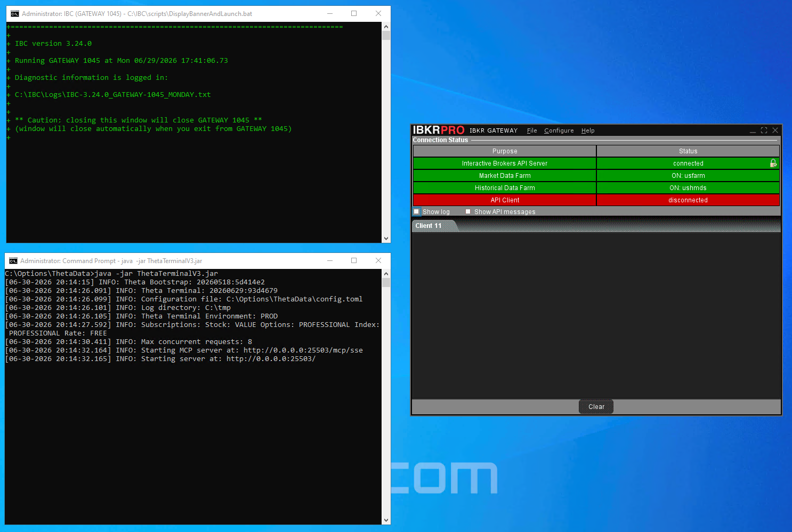Click the IBC console scrollbar down arrow
This screenshot has width=792, height=532.
point(386,239)
